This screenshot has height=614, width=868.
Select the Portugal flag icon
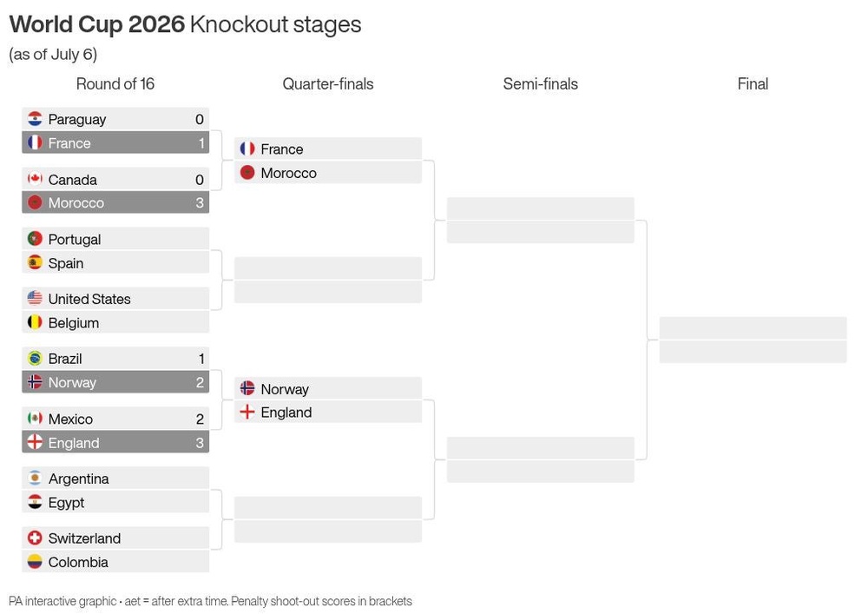pos(35,239)
